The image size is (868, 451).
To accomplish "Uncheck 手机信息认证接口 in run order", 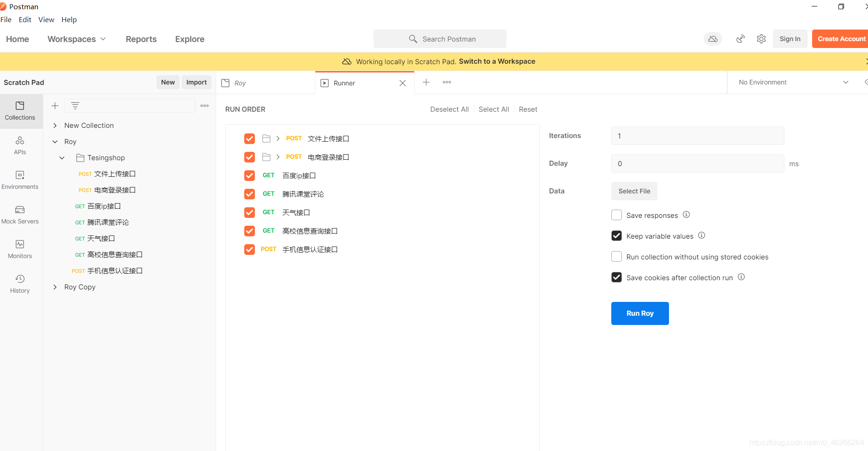I will click(x=249, y=249).
